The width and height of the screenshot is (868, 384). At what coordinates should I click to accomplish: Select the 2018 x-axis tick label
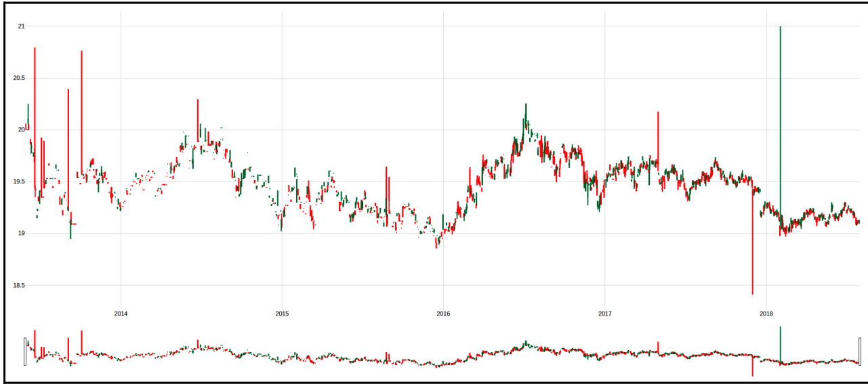[766, 314]
